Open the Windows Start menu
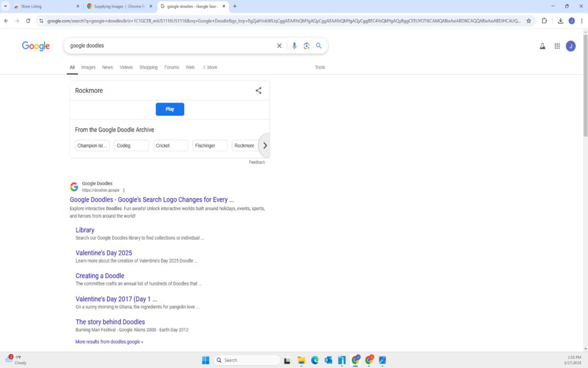Image resolution: width=588 pixels, height=368 pixels. click(205, 360)
